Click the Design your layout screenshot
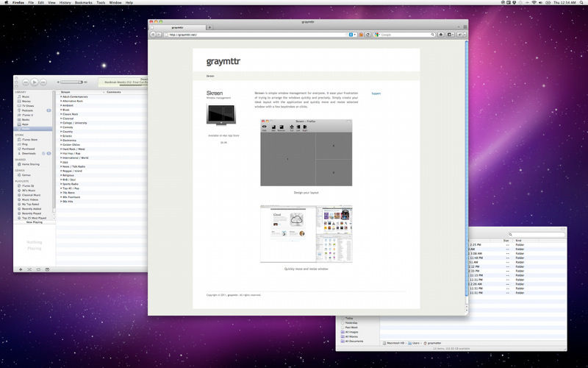This screenshot has height=368, width=588. pyautogui.click(x=306, y=152)
